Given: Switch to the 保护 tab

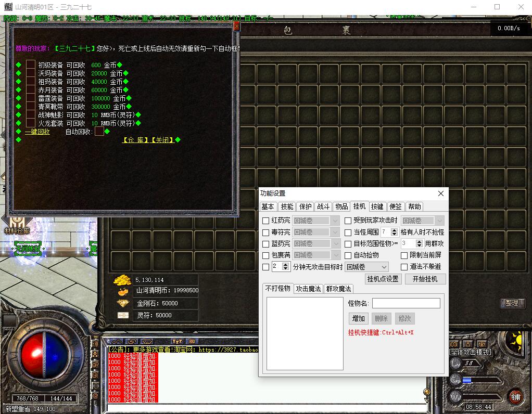Looking at the screenshot, I should [305, 206].
